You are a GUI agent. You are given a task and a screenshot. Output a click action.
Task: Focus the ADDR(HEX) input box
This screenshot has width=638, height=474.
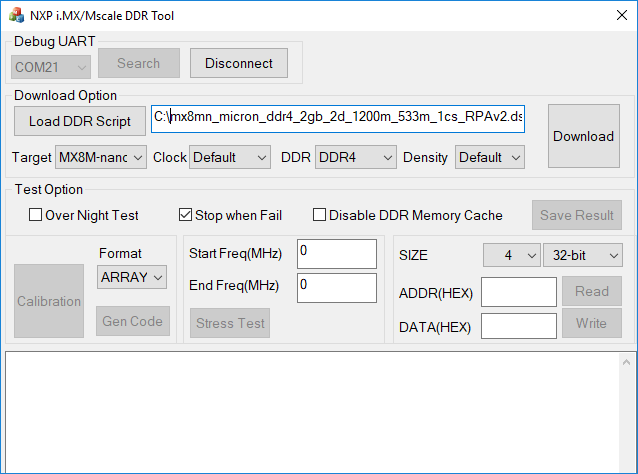518,292
